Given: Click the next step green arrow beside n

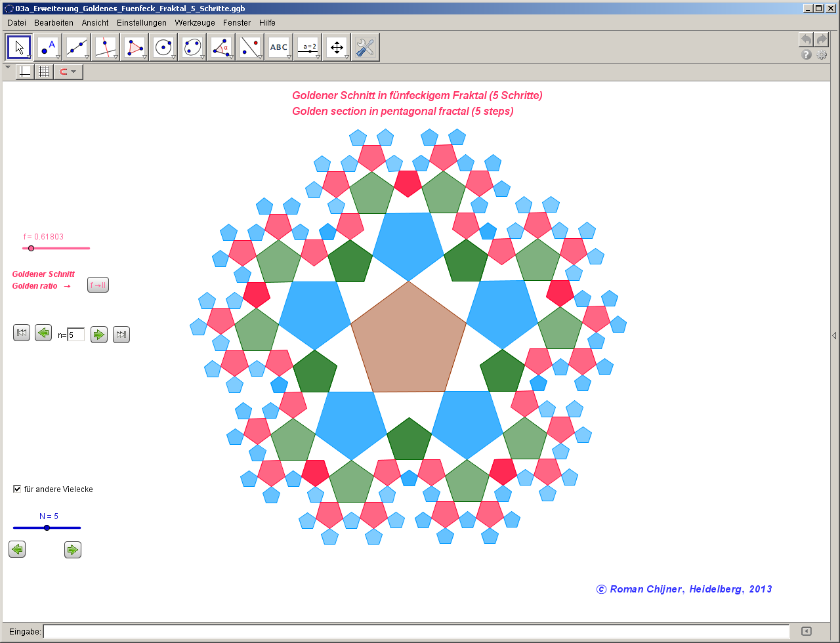Looking at the screenshot, I should 98,334.
